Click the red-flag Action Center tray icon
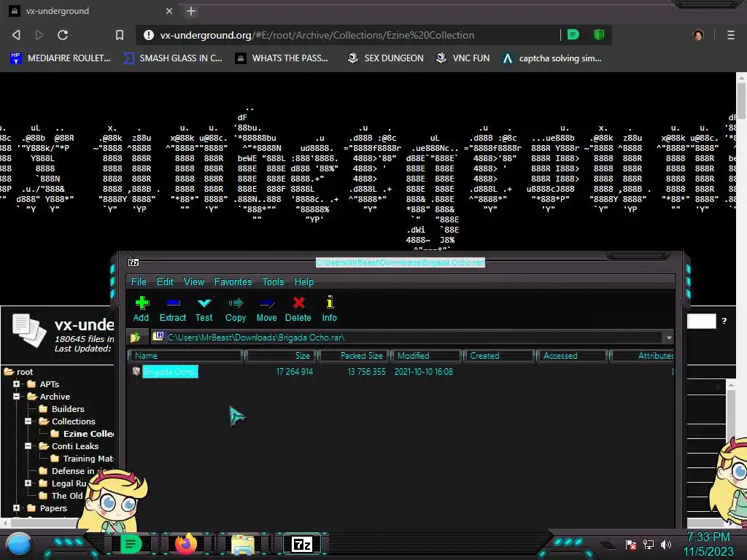Screen dimensions: 747x560 point(631,544)
